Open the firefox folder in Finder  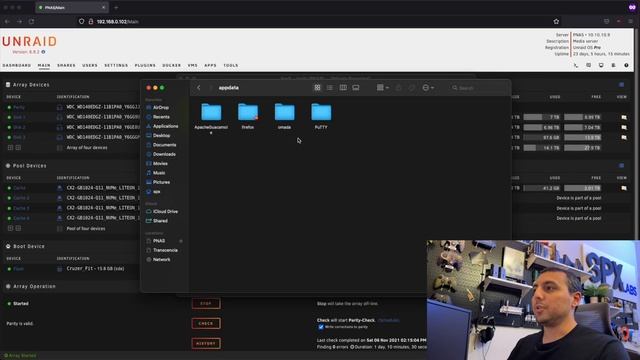pyautogui.click(x=248, y=112)
